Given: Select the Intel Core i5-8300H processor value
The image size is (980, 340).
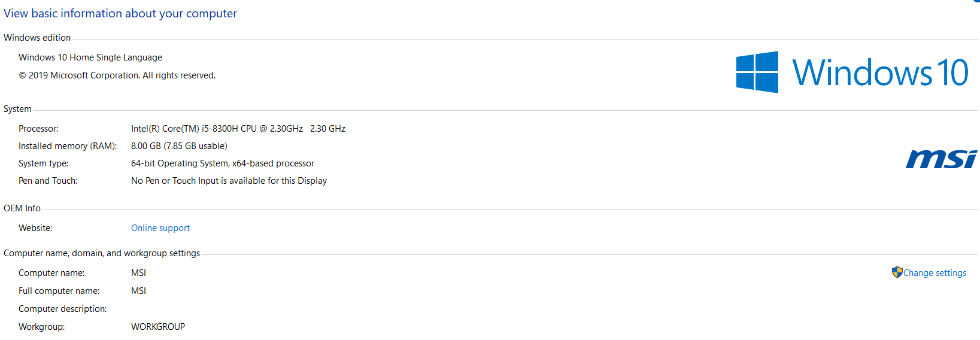Looking at the screenshot, I should pyautogui.click(x=238, y=129).
